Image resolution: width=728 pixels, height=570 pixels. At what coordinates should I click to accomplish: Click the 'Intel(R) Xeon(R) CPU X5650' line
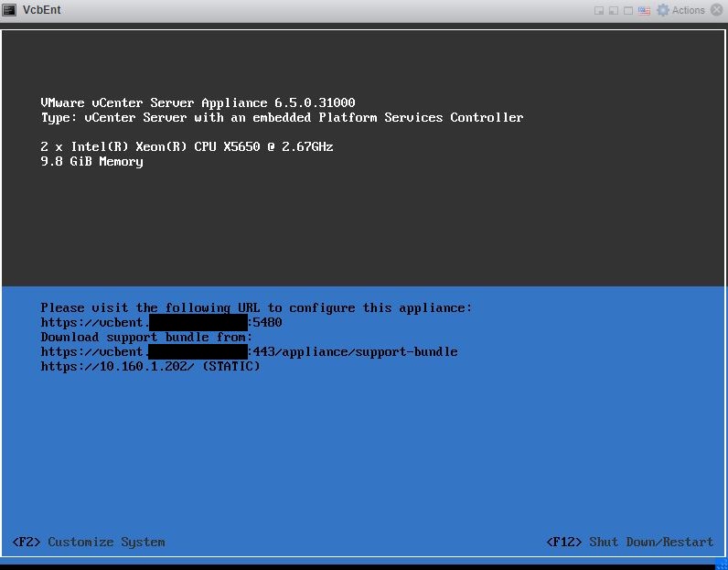187,146
